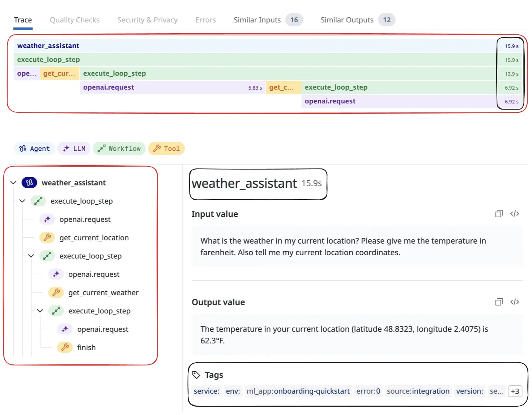Click the Similar Outputs count badge 12
This screenshot has width=532, height=415.
point(387,20)
